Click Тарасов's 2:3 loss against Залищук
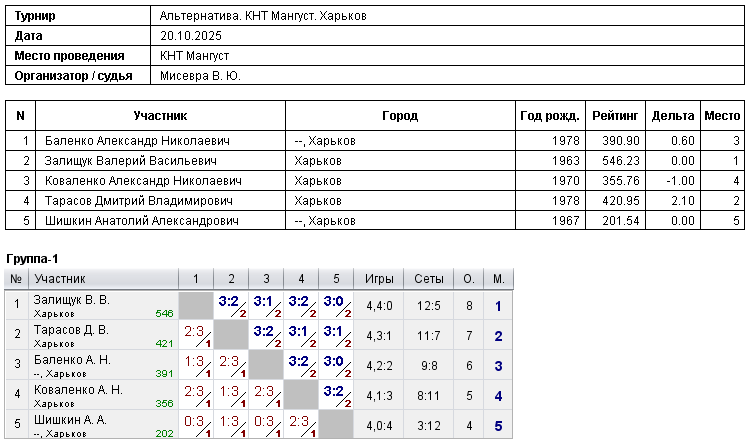 (194, 332)
